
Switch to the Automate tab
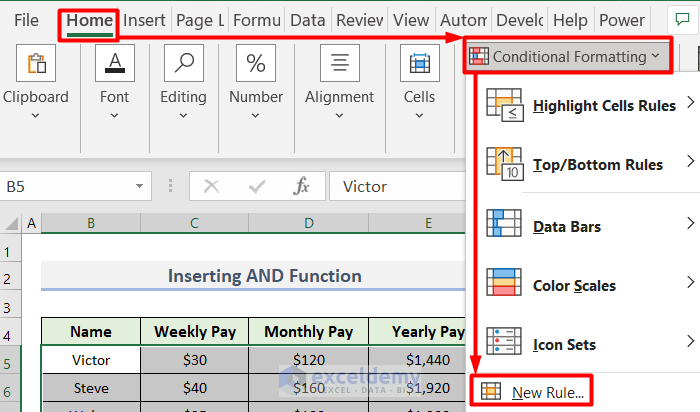(463, 20)
